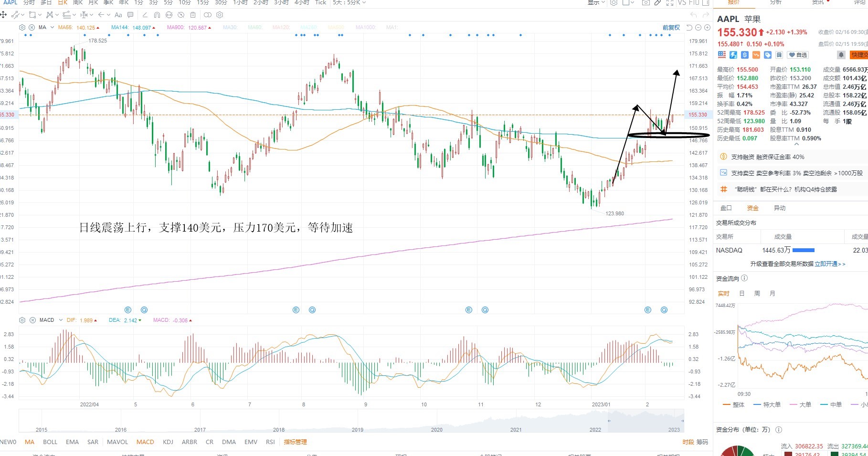
Task: Click the eraser pencil icon
Action: coord(145,15)
